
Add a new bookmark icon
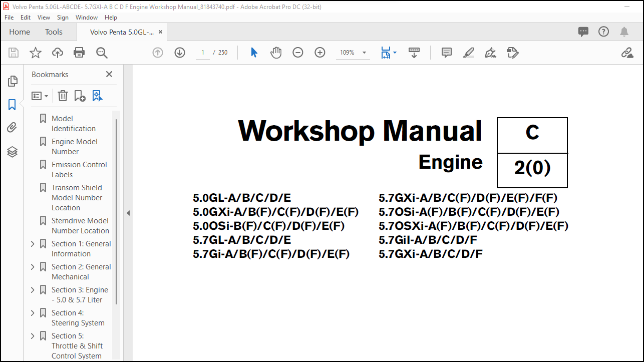tap(80, 96)
